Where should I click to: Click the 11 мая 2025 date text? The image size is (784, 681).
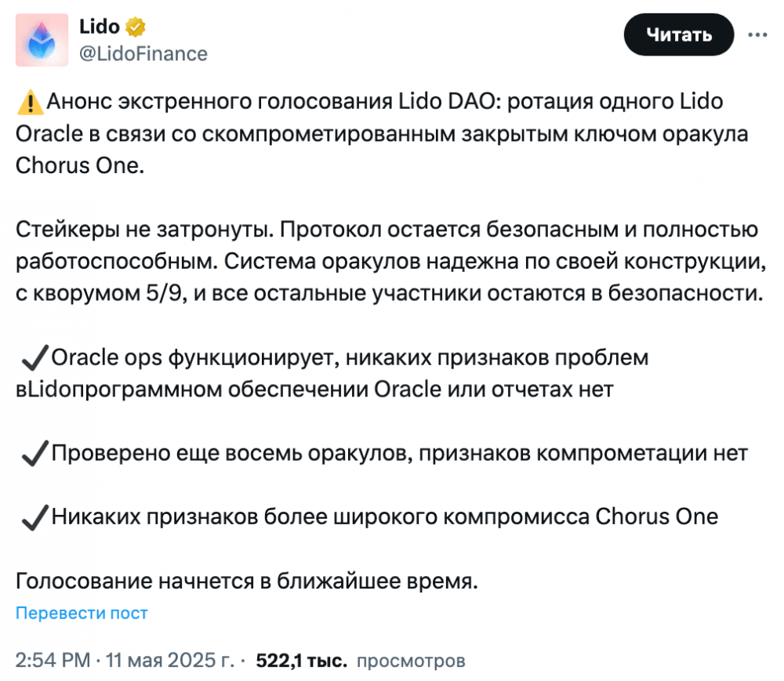169,660
